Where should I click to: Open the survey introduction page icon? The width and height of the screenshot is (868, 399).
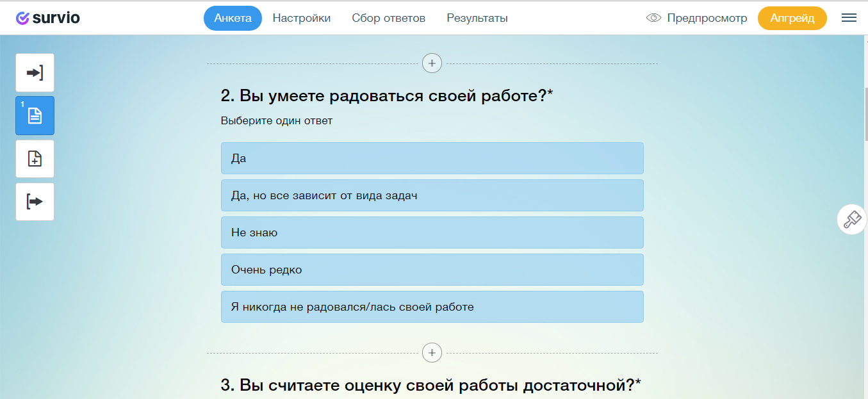pyautogui.click(x=35, y=72)
